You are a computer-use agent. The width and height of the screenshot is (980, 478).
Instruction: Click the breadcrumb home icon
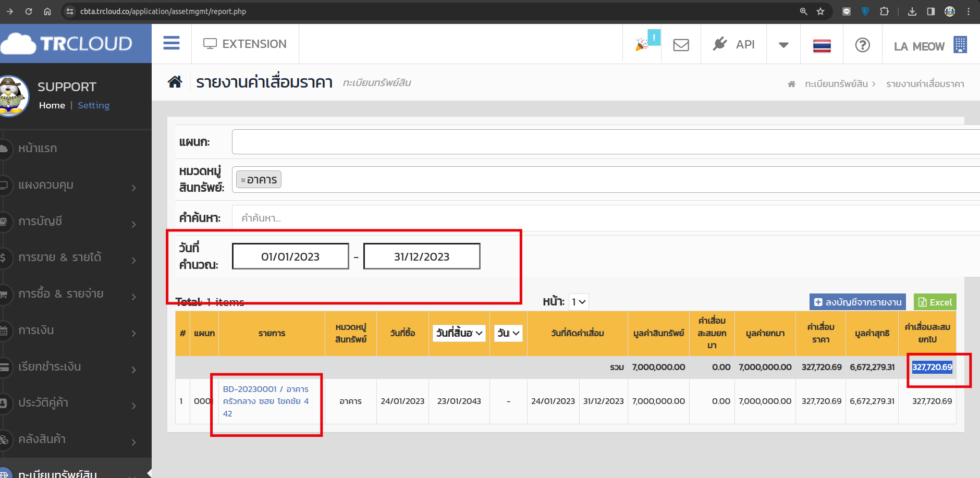tap(791, 84)
